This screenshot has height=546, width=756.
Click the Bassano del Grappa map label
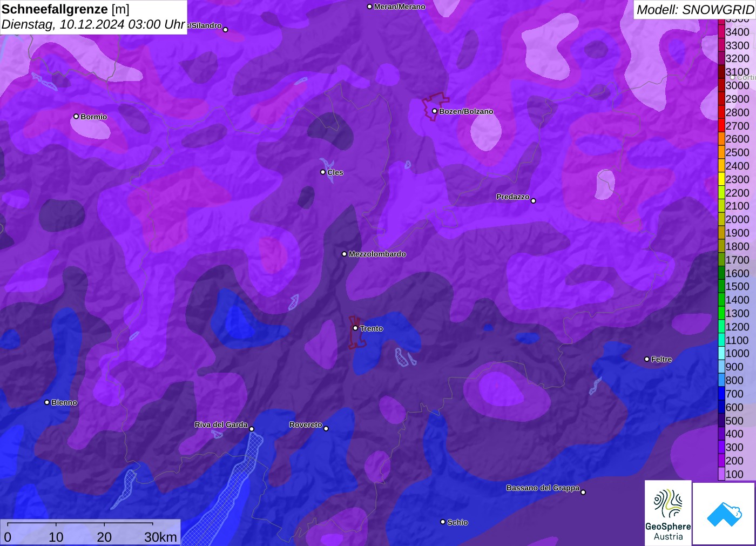543,488
